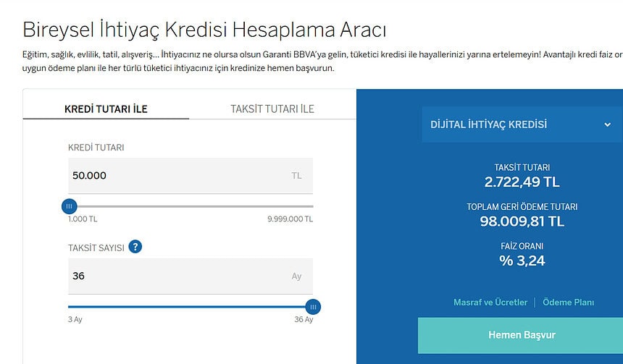Click the question mark help icon beside Taksit Sayısı
The height and width of the screenshot is (364, 623).
(x=135, y=247)
